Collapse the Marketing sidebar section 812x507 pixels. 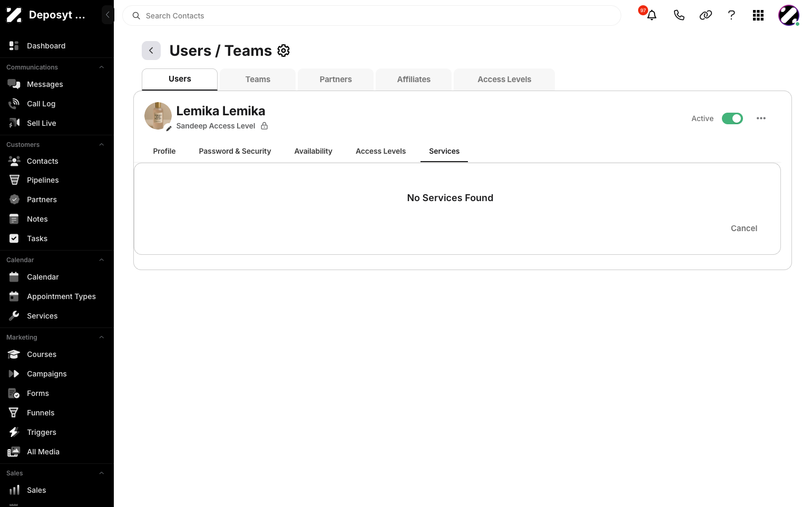tap(102, 337)
